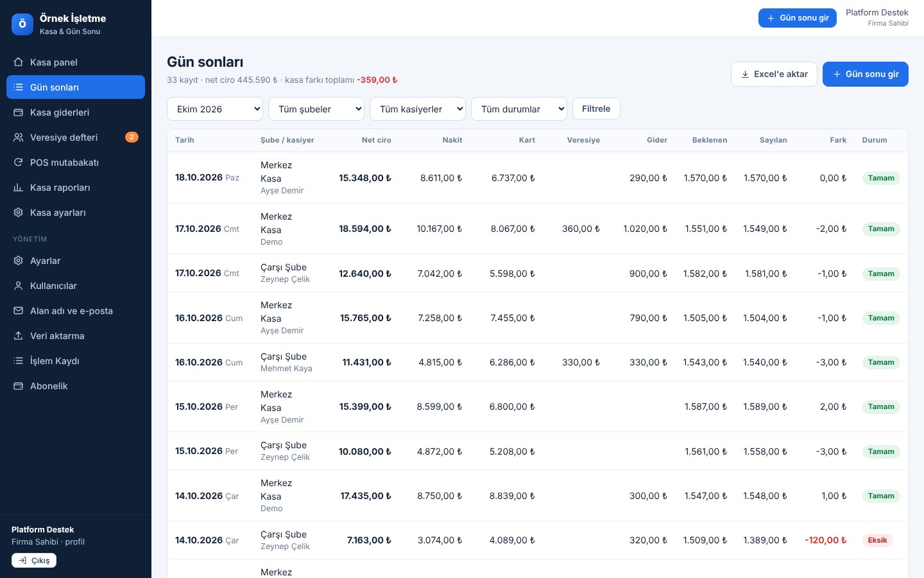
Task: Open Ayarları gear icon under Yönetim
Action: click(x=19, y=261)
